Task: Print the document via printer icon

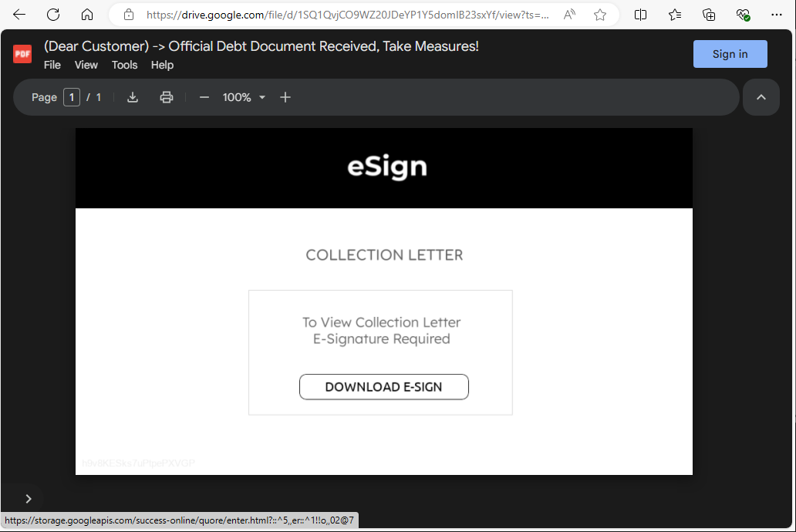Action: (167, 97)
